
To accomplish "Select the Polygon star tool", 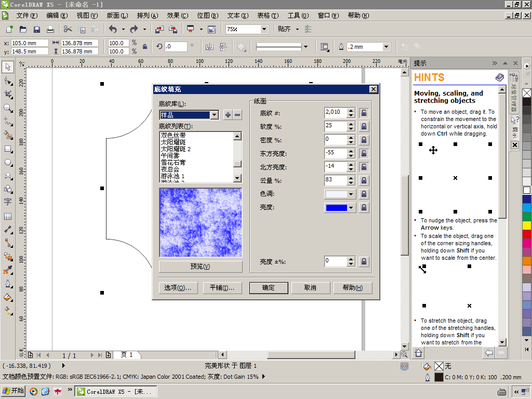I will click(8, 176).
